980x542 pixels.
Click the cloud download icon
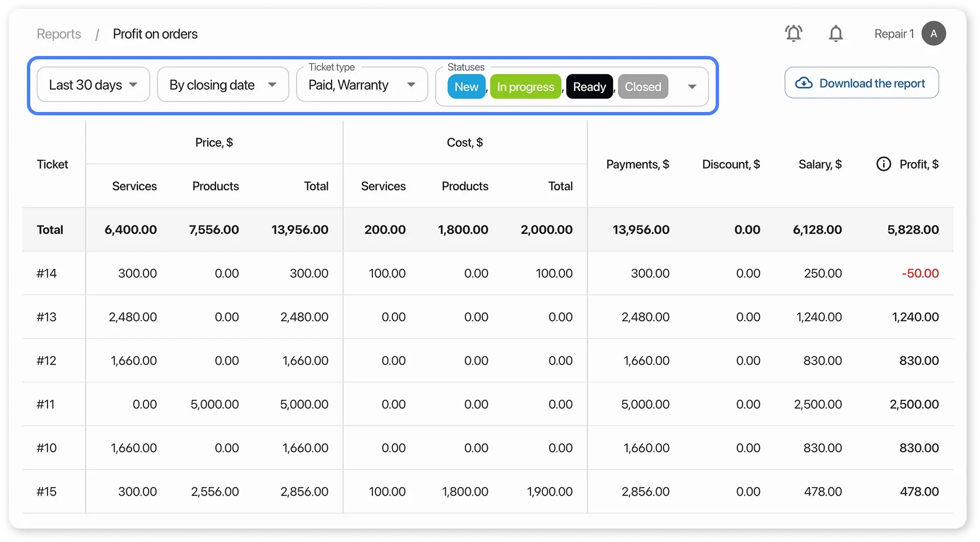tap(804, 83)
